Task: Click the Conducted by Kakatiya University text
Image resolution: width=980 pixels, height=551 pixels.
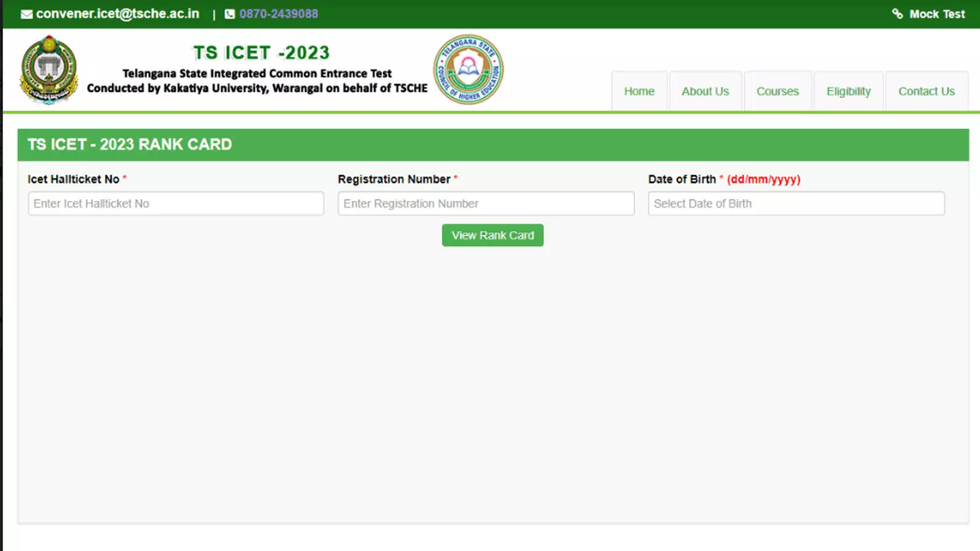Action: coord(257,88)
